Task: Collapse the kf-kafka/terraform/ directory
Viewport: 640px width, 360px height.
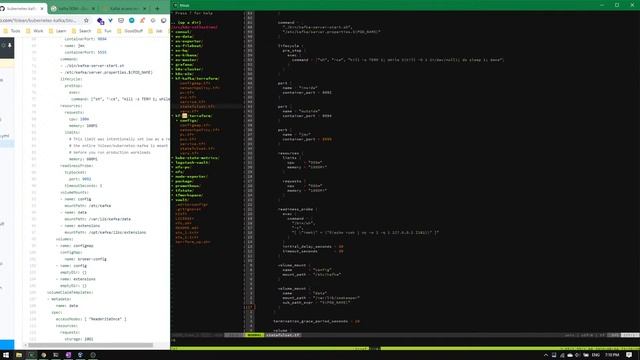Action: (196, 78)
